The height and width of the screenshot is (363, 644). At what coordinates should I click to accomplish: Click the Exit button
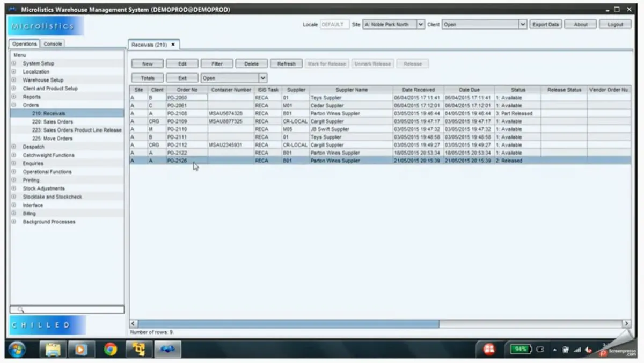coord(182,78)
